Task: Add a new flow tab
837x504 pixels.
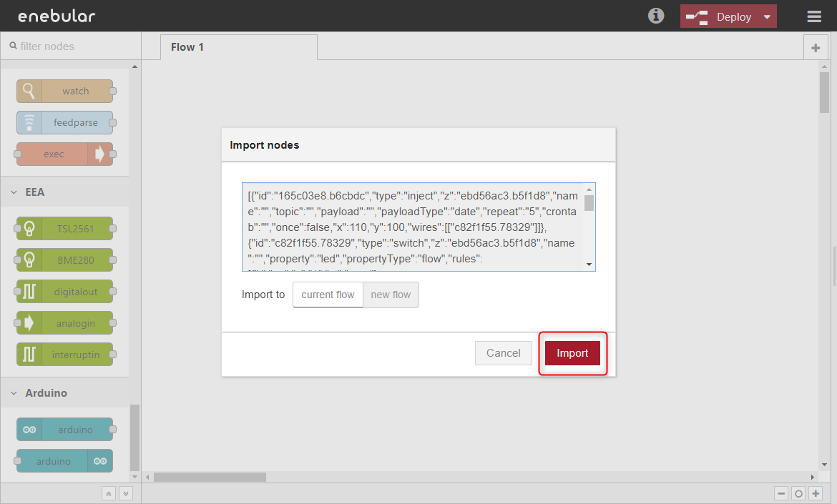Action: click(x=815, y=48)
